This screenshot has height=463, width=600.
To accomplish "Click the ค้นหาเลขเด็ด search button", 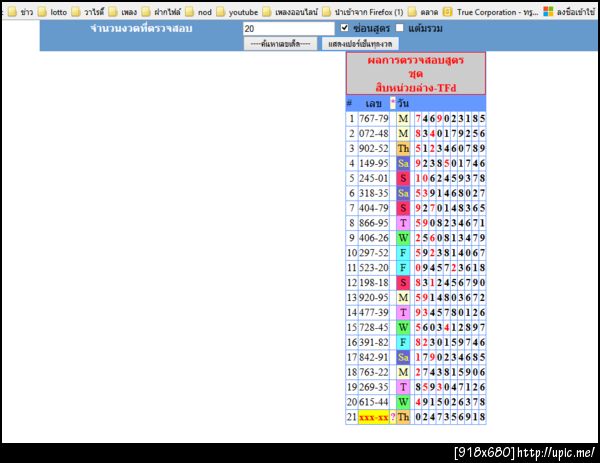I will 280,44.
